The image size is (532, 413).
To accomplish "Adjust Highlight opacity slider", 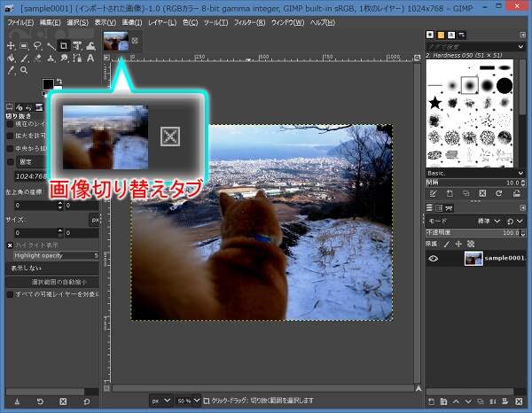I will [x=56, y=255].
